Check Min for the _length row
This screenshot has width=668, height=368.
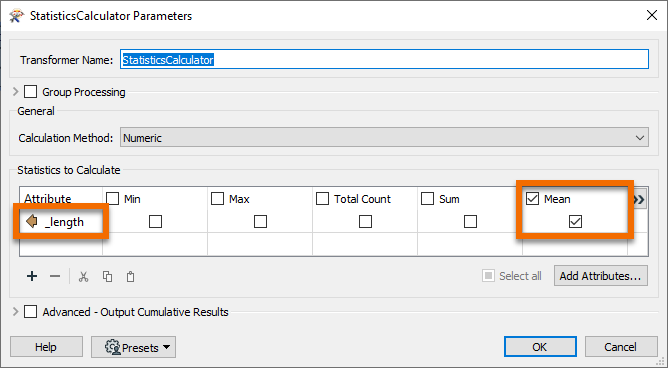pos(155,221)
